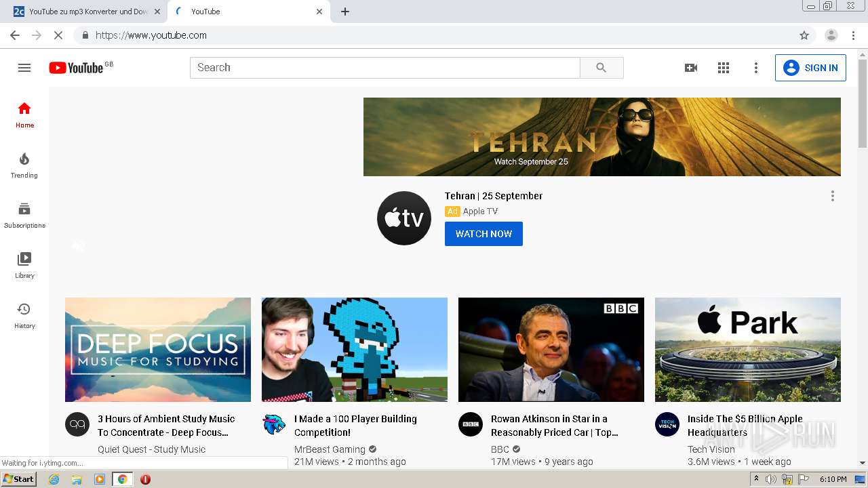Viewport: 868px width, 488px height.
Task: Open Internet Explorer from taskbar
Action: 54,479
